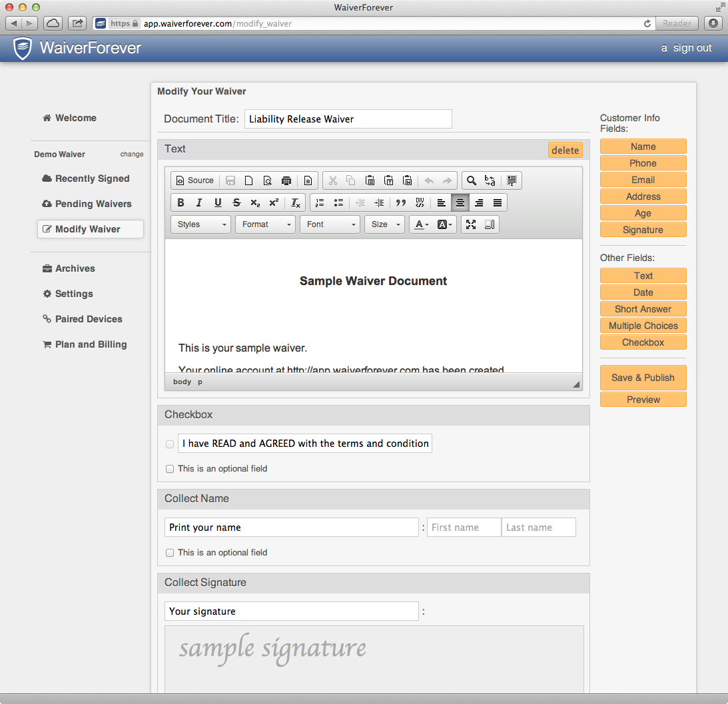Click the Preview document icon in toolbar
The height and width of the screenshot is (704, 728).
268,180
